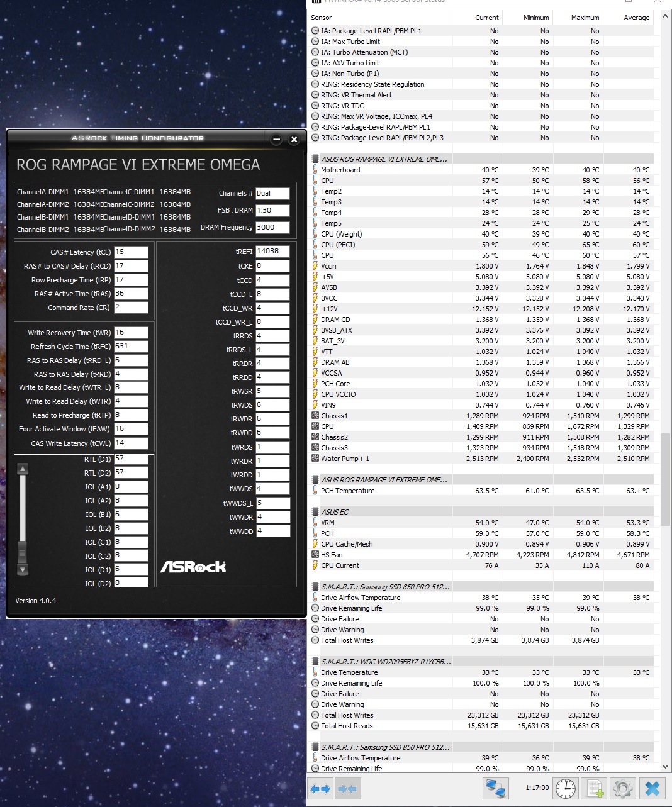
Task: Click the lightning icon beside CPU Cache/Mesh row
Action: (x=315, y=544)
